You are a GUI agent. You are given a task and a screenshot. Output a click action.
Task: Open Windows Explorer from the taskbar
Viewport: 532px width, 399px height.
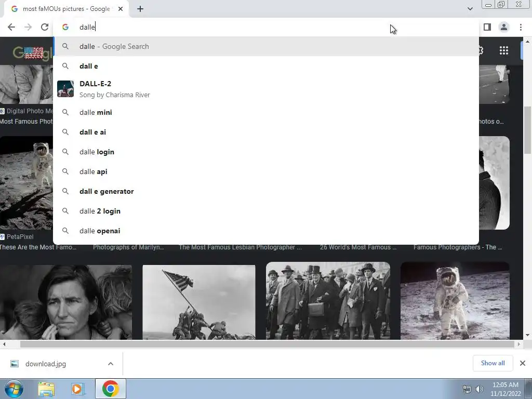tap(46, 389)
